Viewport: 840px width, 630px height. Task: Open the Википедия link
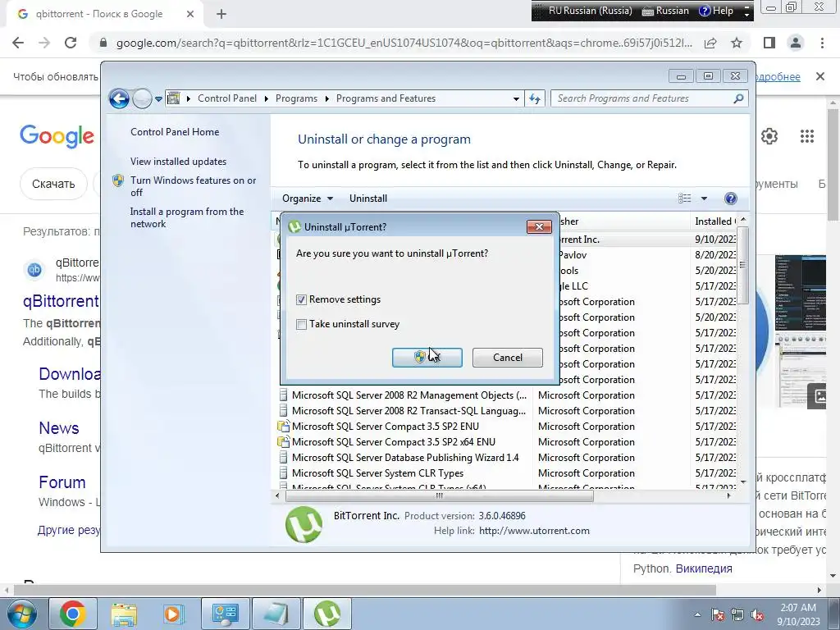point(703,568)
